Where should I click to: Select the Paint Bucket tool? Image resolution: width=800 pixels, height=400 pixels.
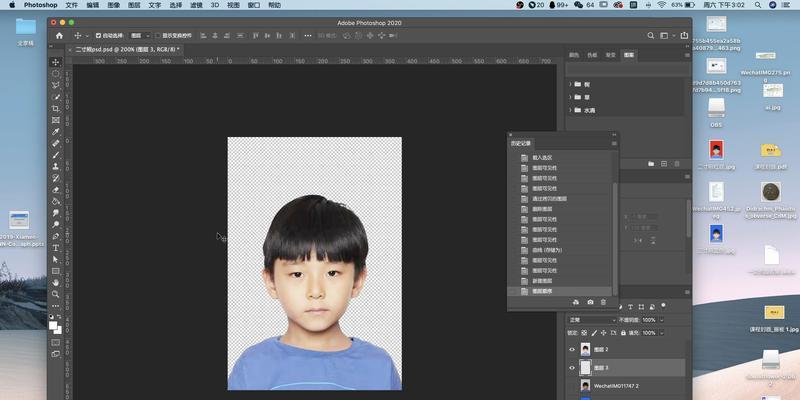56,202
